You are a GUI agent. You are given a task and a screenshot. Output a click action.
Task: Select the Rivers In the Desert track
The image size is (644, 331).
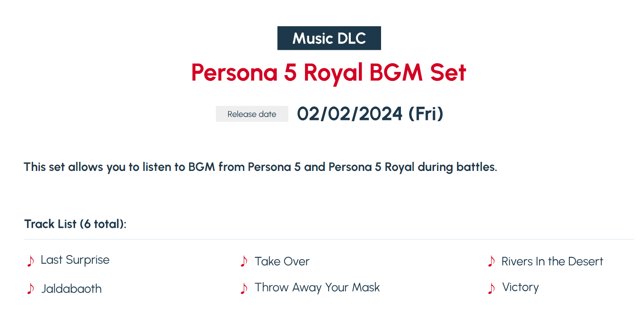coord(552,261)
